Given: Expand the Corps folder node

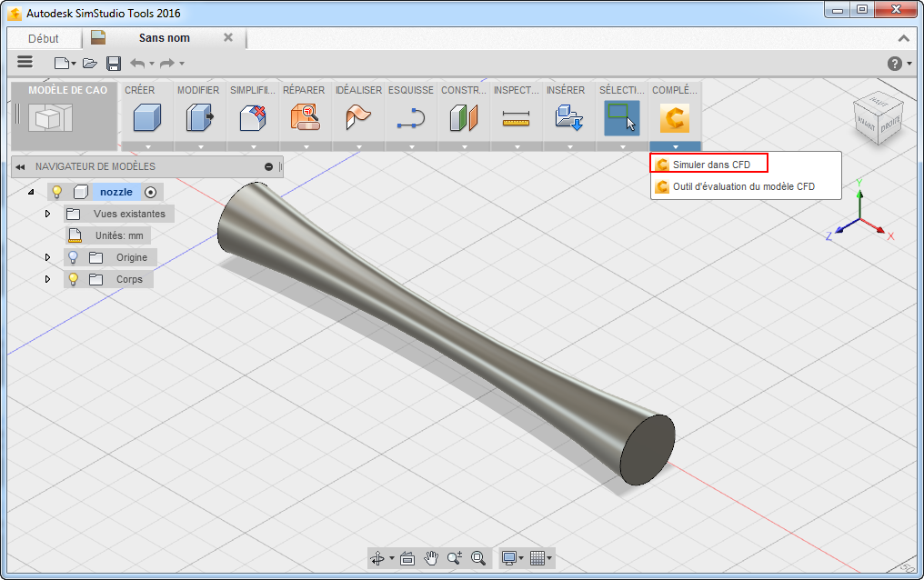Looking at the screenshot, I should 47,279.
